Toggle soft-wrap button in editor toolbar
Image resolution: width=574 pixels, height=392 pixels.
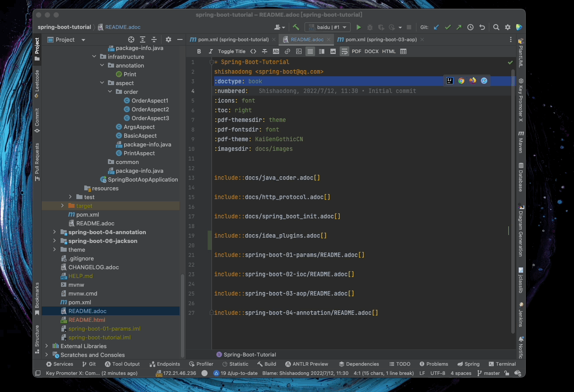click(x=344, y=51)
